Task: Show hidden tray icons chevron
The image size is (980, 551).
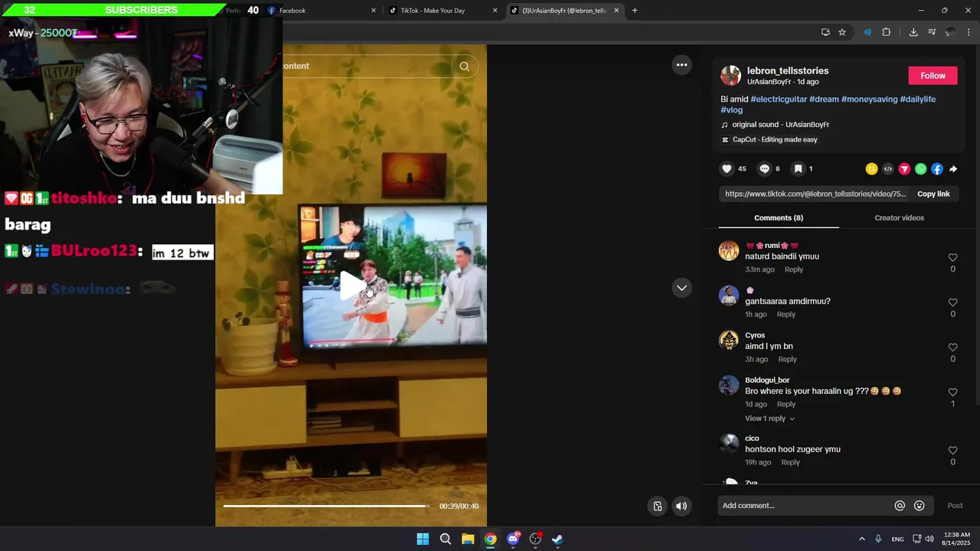Action: coord(861,539)
